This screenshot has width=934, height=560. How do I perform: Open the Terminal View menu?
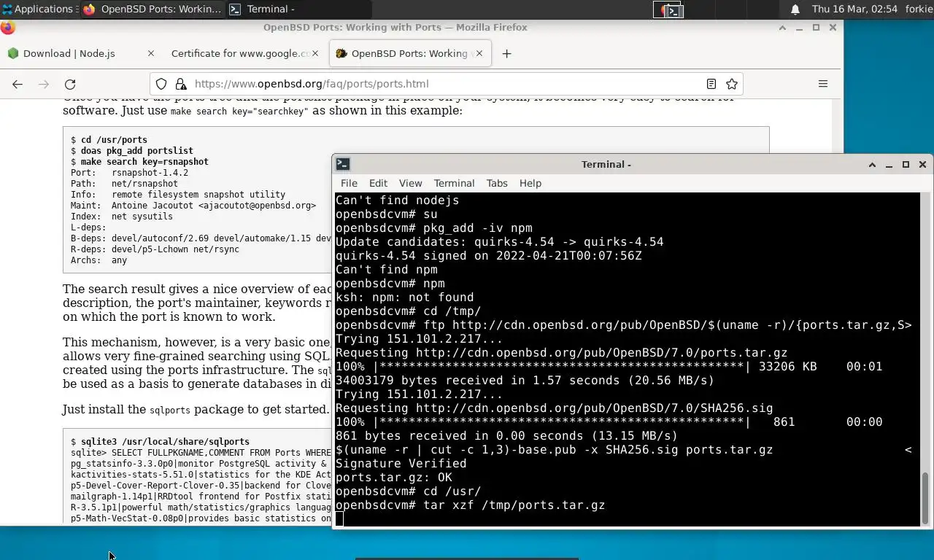(410, 183)
